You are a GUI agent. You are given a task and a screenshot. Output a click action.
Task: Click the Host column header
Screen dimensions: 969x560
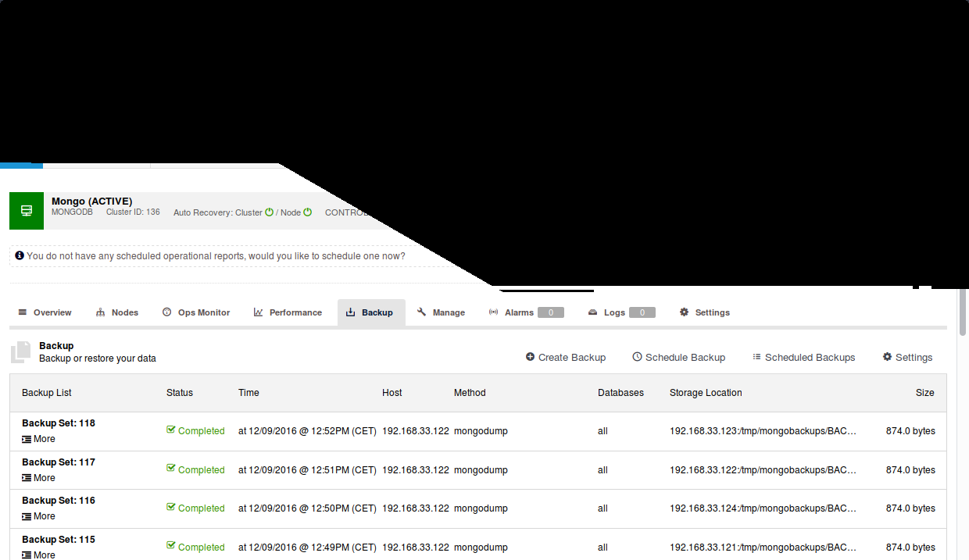pyautogui.click(x=392, y=393)
